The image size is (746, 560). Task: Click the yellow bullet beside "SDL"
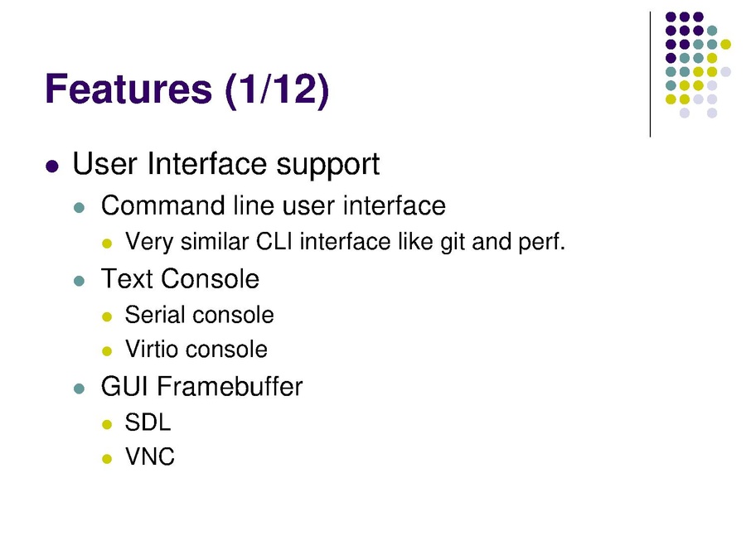point(106,424)
